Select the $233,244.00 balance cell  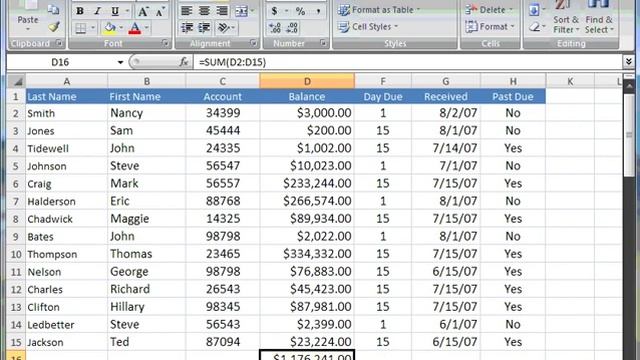(307, 183)
